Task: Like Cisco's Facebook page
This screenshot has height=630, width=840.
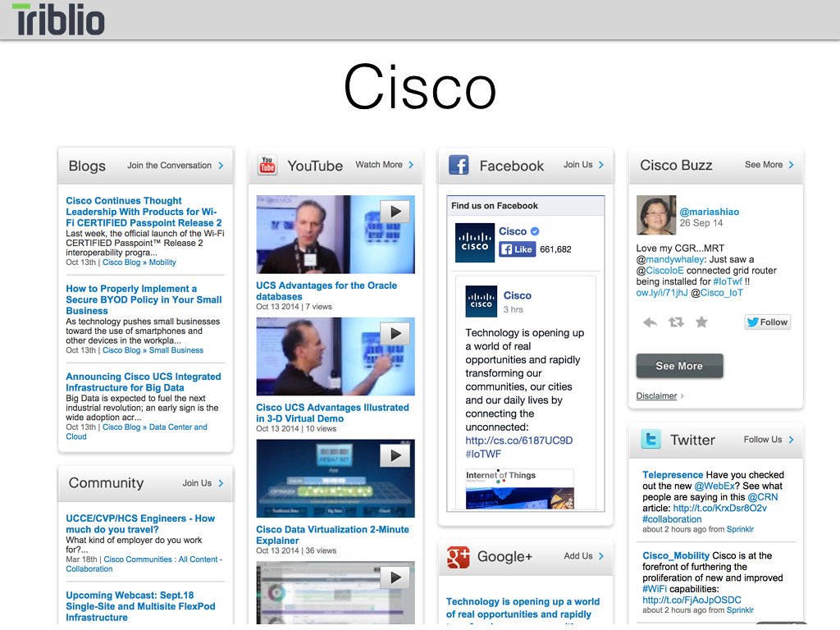Action: point(517,250)
